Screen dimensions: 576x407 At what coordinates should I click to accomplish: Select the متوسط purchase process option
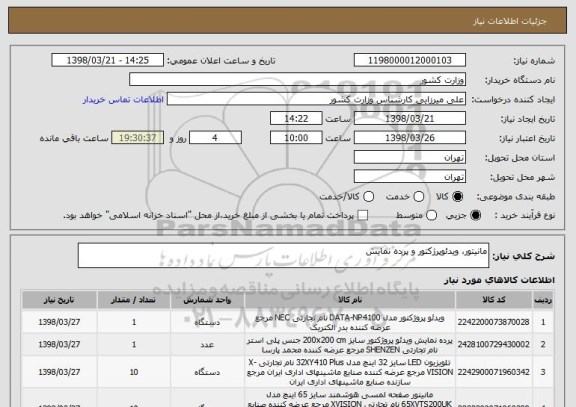tap(431, 215)
